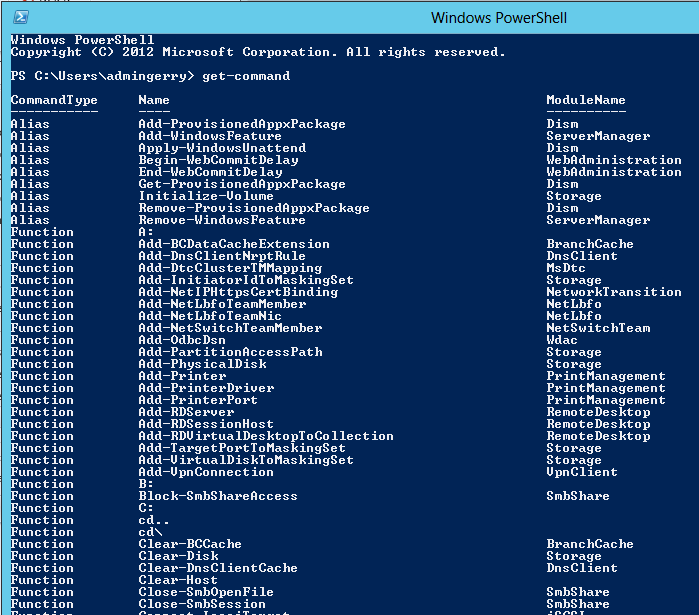Click NetworkTransition module name
The image size is (699, 615).
click(614, 292)
